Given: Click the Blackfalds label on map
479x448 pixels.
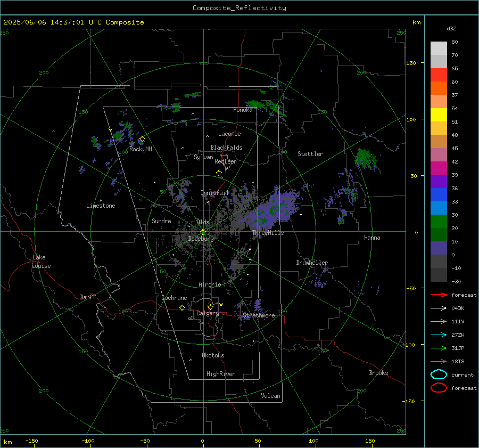Looking at the screenshot, I should (226, 148).
